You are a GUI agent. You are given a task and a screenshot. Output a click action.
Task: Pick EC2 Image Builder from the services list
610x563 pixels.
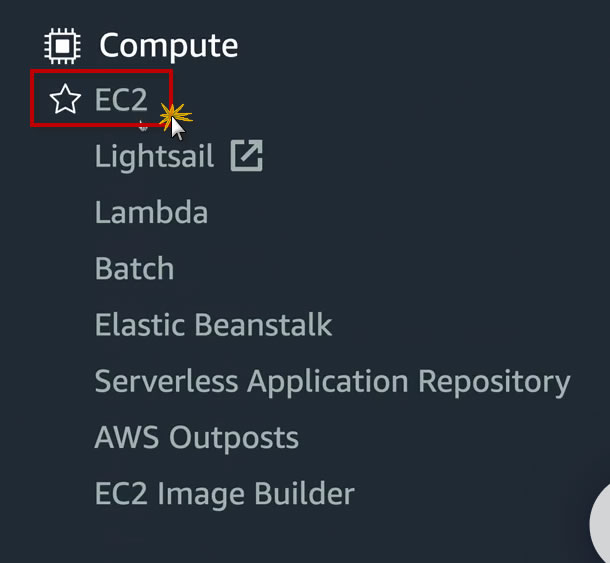click(x=224, y=493)
